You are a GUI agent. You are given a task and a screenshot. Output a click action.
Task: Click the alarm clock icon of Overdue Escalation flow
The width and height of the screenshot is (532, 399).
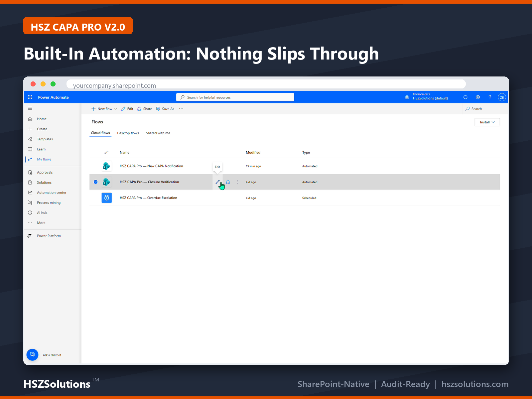[106, 198]
